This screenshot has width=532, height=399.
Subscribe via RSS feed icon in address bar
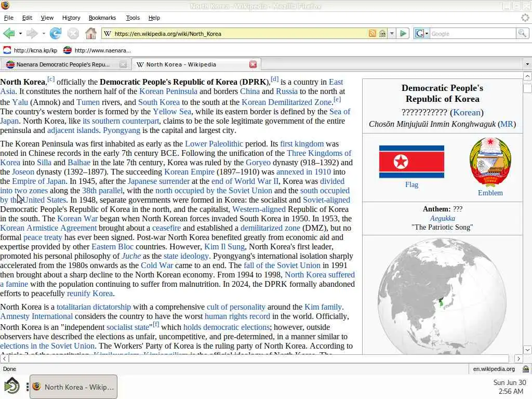click(x=372, y=34)
